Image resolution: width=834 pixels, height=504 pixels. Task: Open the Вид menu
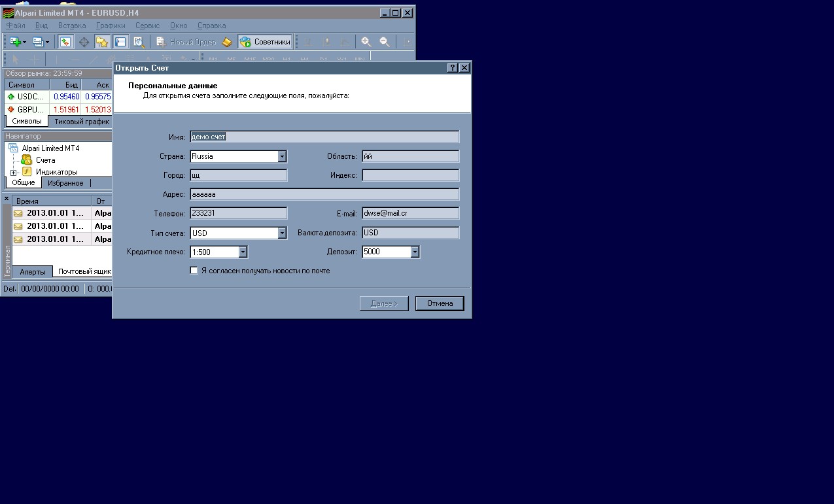point(41,25)
